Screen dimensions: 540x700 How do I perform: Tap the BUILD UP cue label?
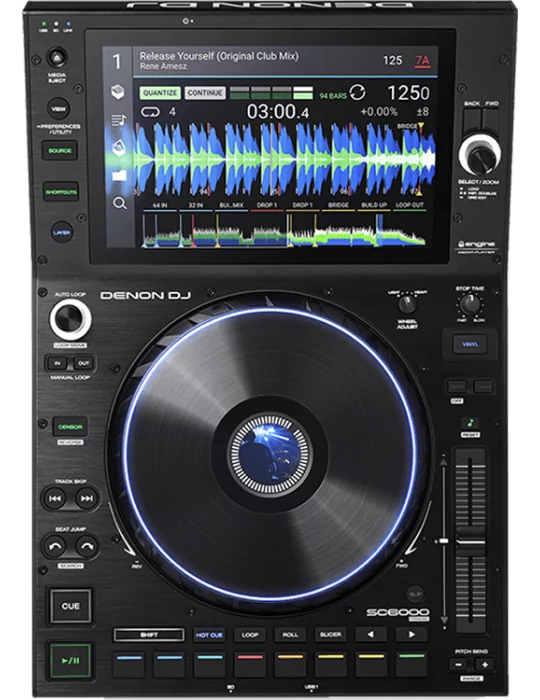[374, 205]
